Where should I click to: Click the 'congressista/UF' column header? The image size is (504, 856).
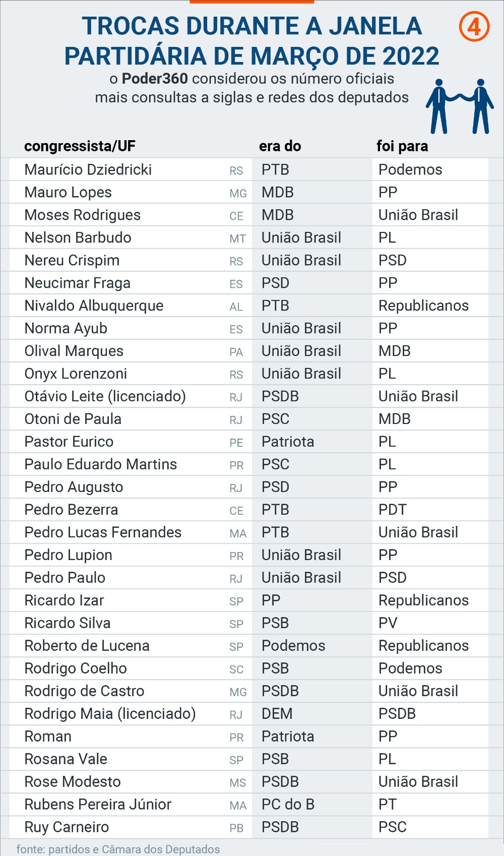click(x=80, y=146)
